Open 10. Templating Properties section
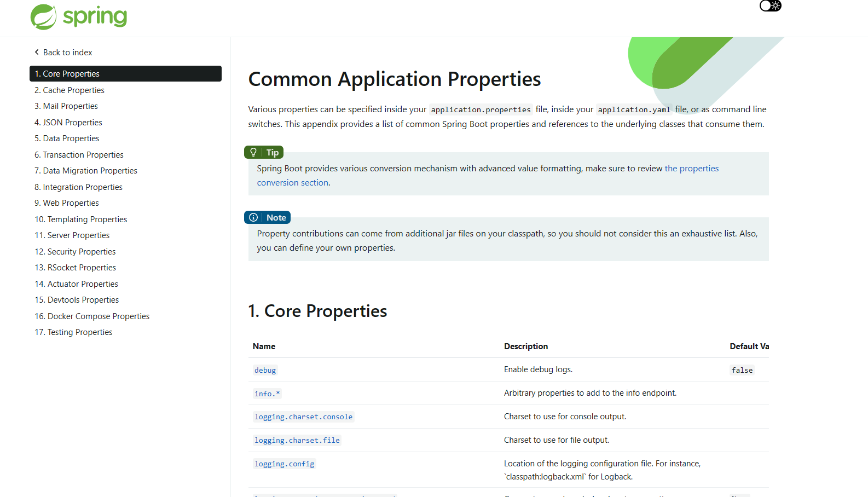Image resolution: width=868 pixels, height=497 pixels. coord(81,219)
